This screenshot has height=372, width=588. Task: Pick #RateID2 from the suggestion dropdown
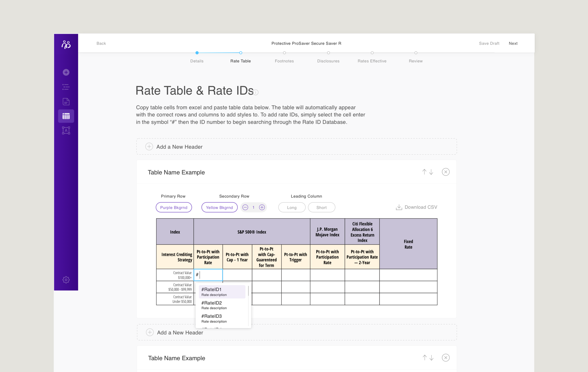222,305
